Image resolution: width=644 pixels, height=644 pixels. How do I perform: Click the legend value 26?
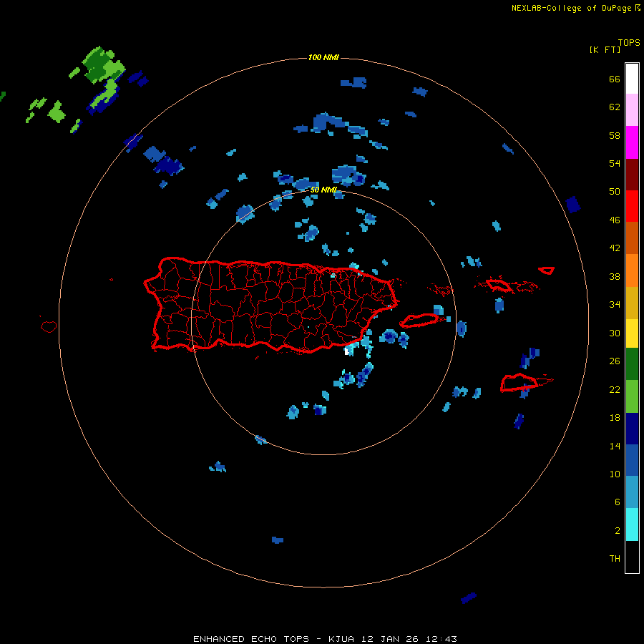tap(615, 361)
